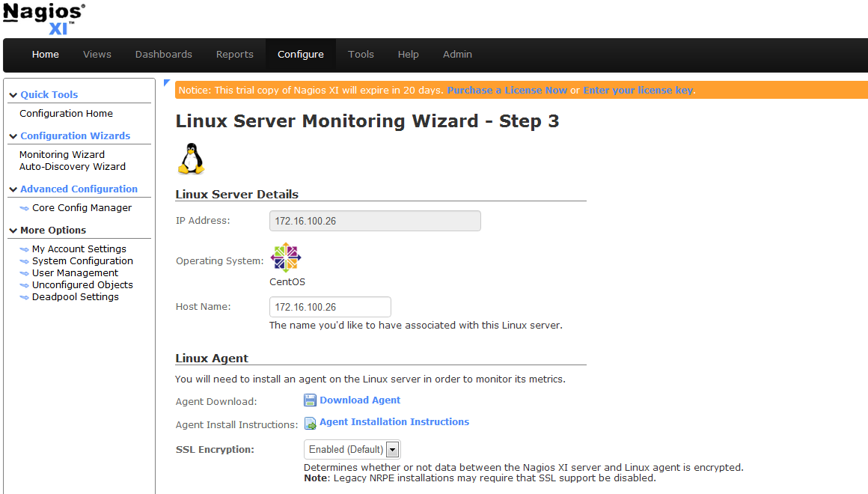Image resolution: width=868 pixels, height=494 pixels.
Task: Click the Purchase a License Now link
Action: 507,91
